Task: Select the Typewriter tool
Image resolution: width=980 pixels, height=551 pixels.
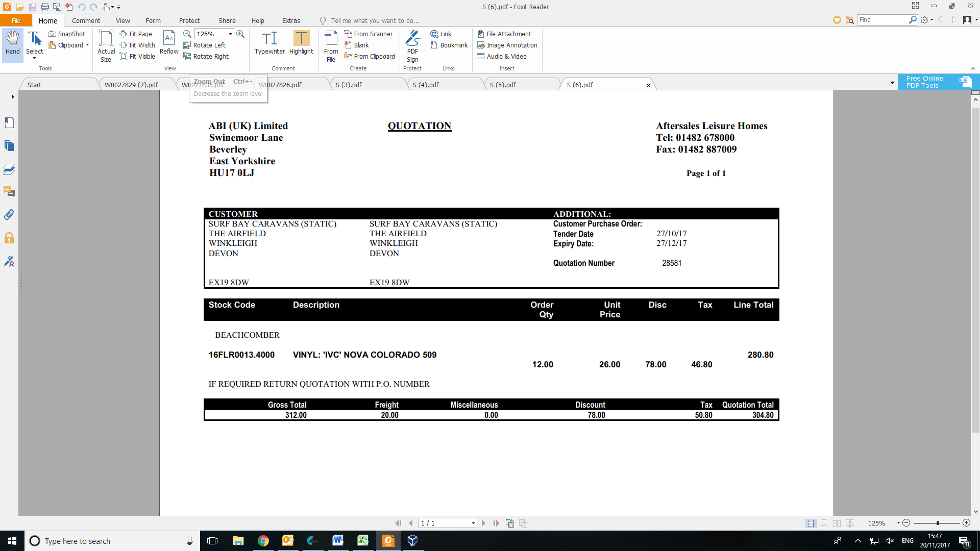Action: (x=269, y=43)
